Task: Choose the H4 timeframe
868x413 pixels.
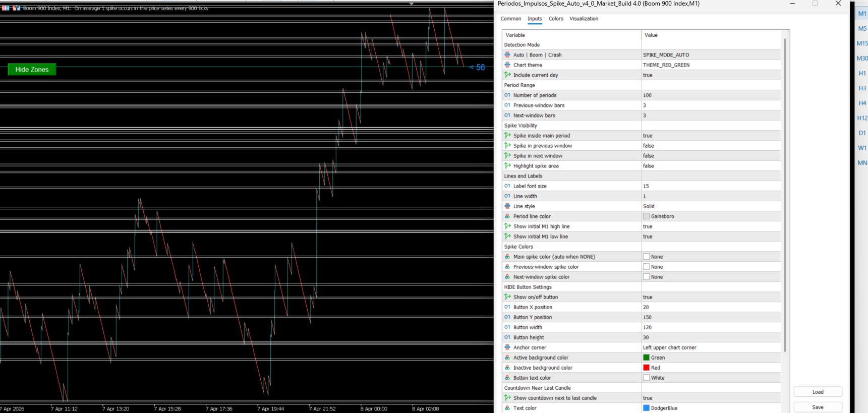Action: (x=862, y=103)
